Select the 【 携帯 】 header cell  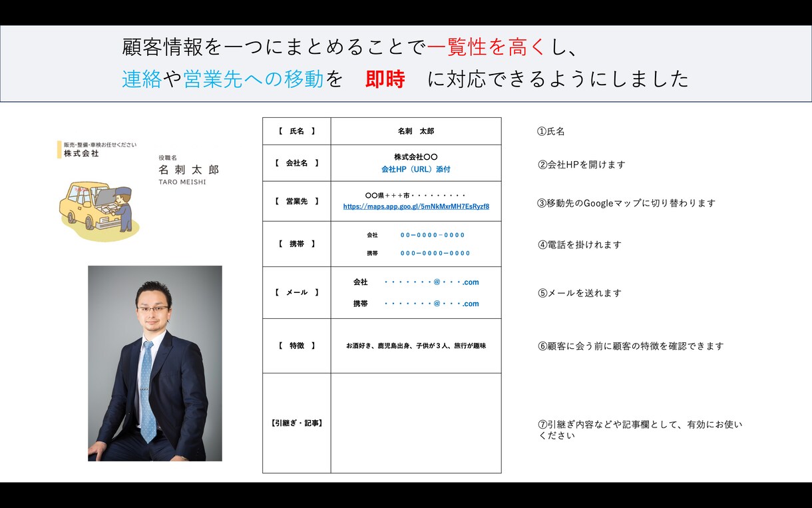pos(297,244)
